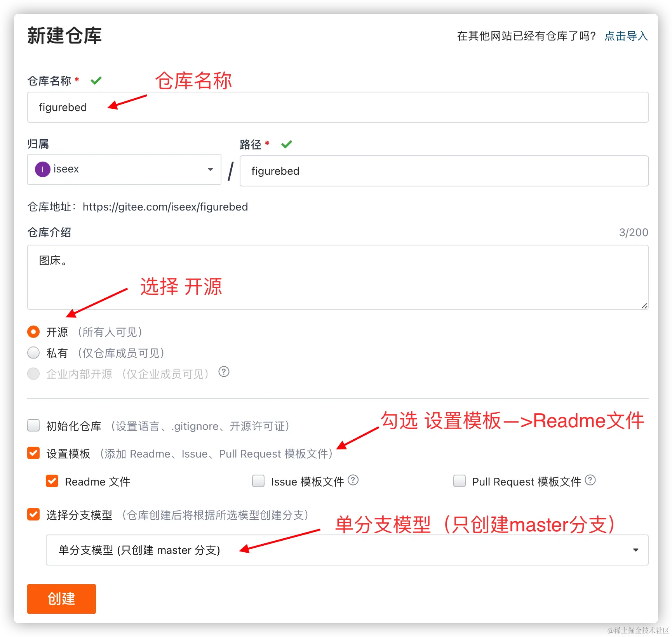
Task: Click the purple iseex avatar icon
Action: (x=43, y=169)
